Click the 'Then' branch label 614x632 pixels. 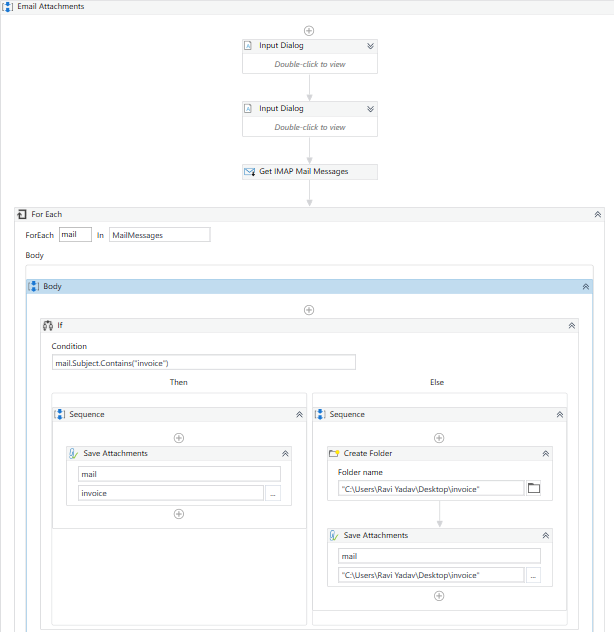point(179,382)
